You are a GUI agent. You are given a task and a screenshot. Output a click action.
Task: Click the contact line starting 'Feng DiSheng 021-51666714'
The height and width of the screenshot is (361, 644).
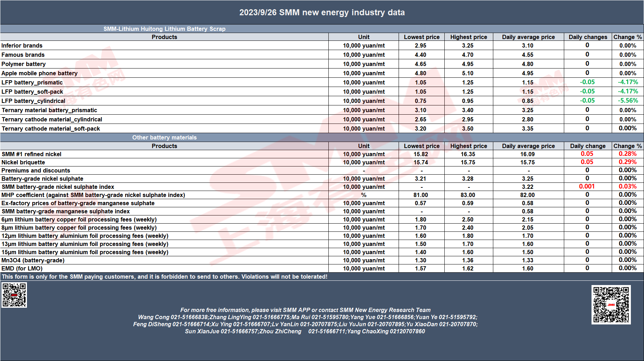305,324
